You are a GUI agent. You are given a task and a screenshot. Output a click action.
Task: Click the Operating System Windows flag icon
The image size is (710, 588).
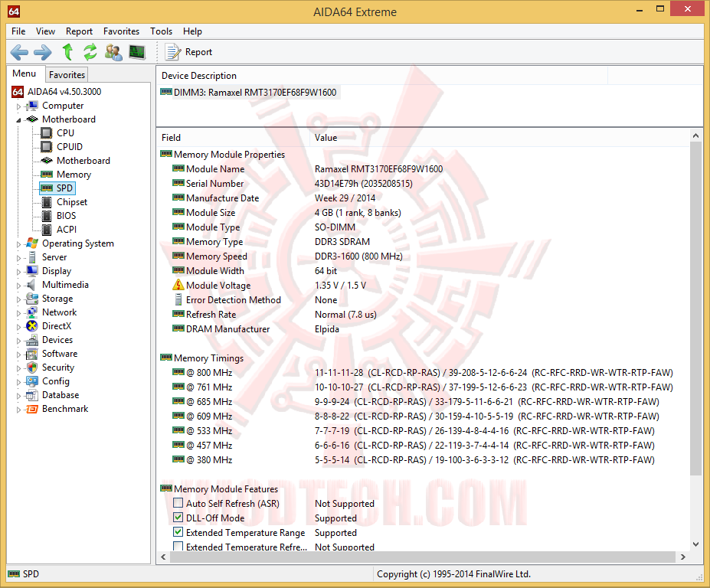[31, 243]
